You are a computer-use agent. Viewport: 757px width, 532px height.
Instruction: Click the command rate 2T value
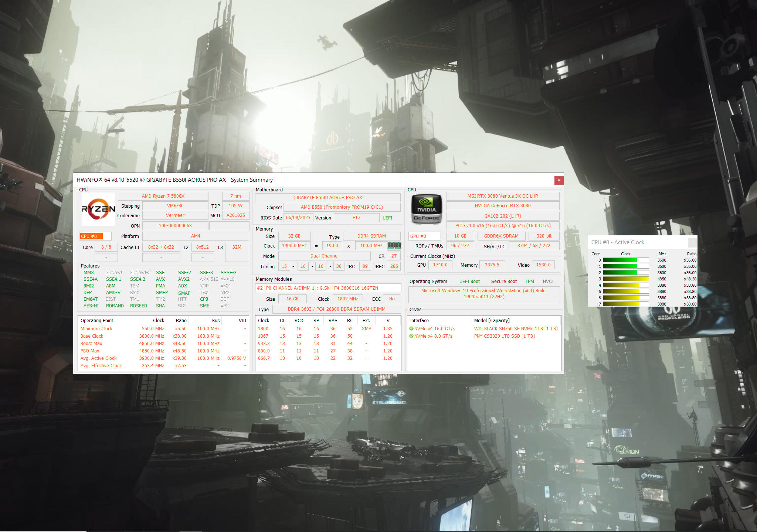point(394,256)
